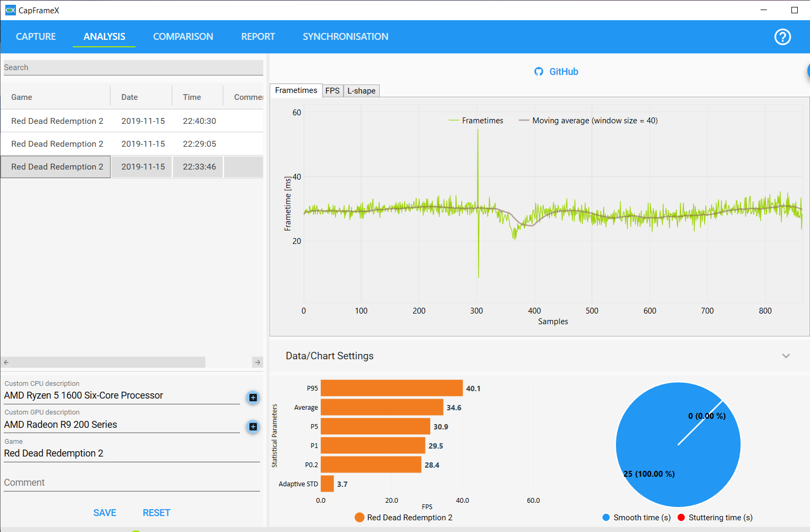This screenshot has height=532, width=810.
Task: Click the orange Red Dead Redemption 2 legend dot
Action: point(360,518)
